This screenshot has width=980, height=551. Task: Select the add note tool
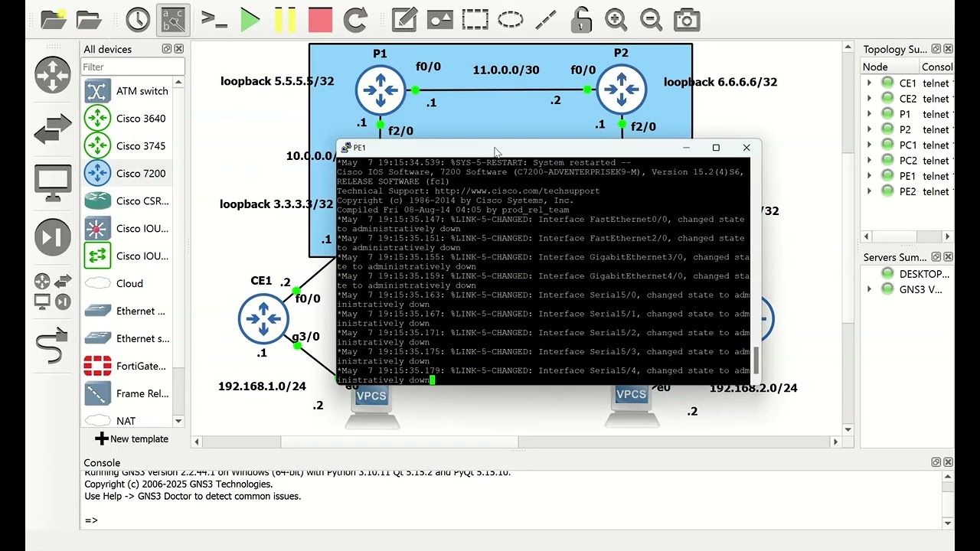pyautogui.click(x=404, y=20)
